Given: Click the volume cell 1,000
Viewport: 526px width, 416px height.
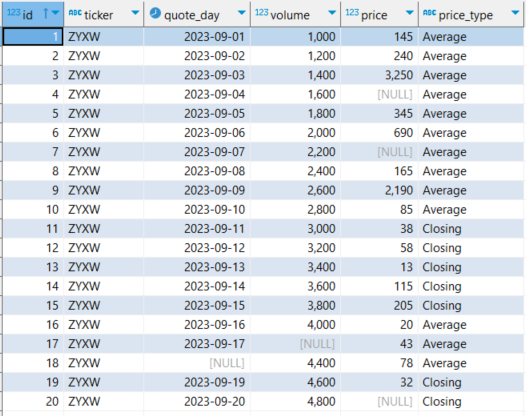Looking at the screenshot, I should [295, 37].
